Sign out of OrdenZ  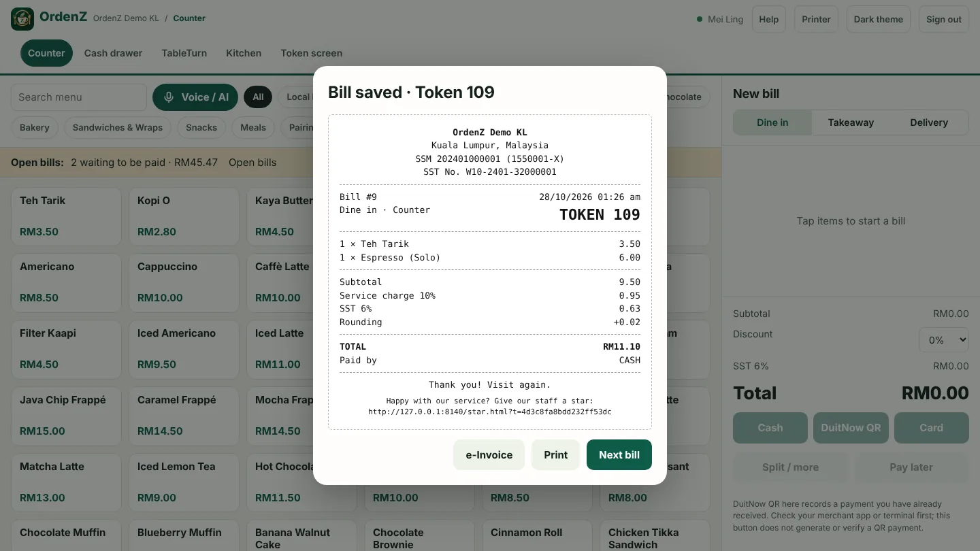[944, 19]
